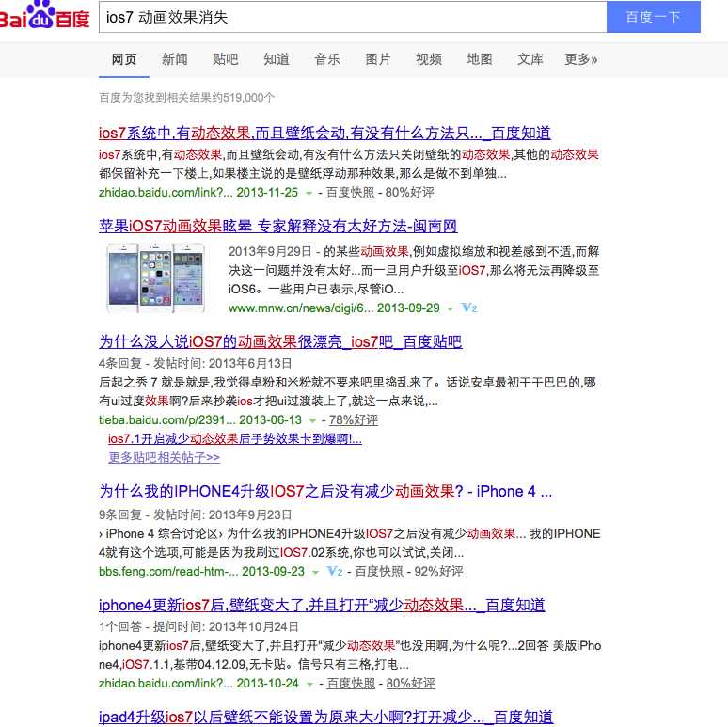Select the 网页 tab
This screenshot has height=727, width=728.
point(124,59)
